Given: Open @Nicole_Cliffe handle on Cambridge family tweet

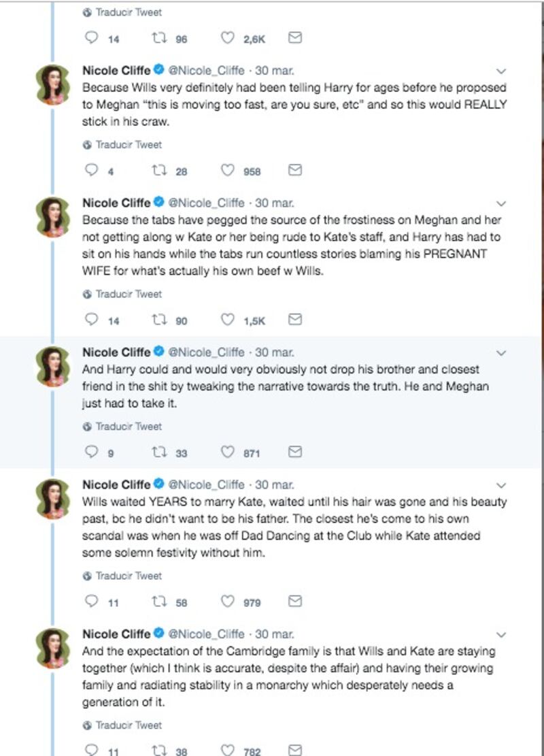Looking at the screenshot, I should [206, 634].
